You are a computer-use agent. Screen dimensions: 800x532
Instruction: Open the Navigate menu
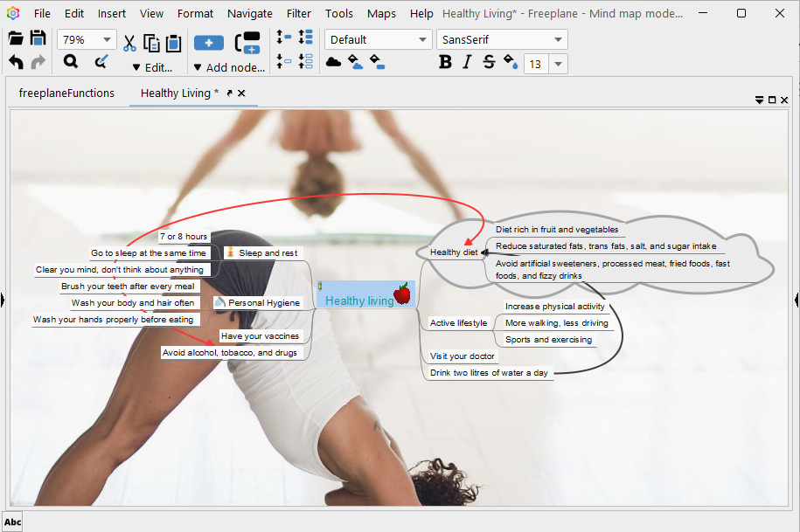tap(249, 13)
